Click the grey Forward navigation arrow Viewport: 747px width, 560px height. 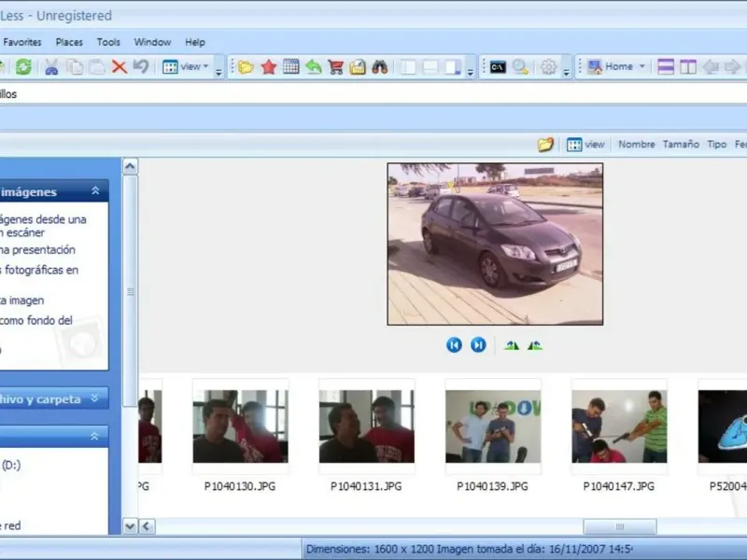pos(732,66)
